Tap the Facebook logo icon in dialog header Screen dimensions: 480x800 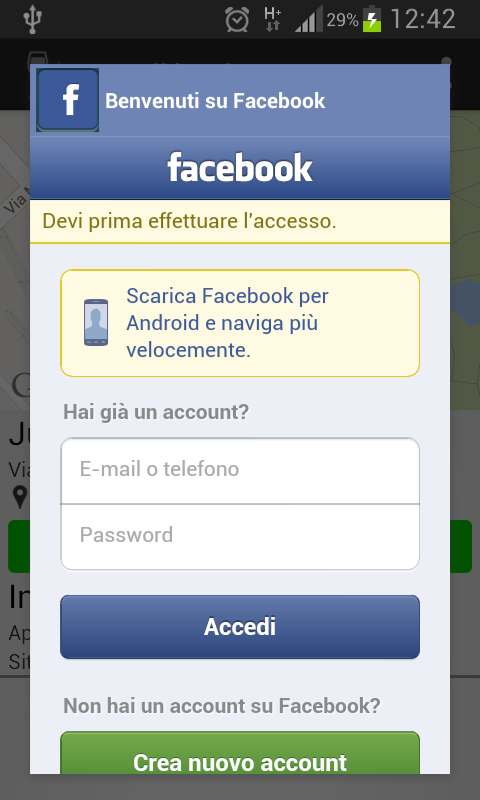pos(67,100)
